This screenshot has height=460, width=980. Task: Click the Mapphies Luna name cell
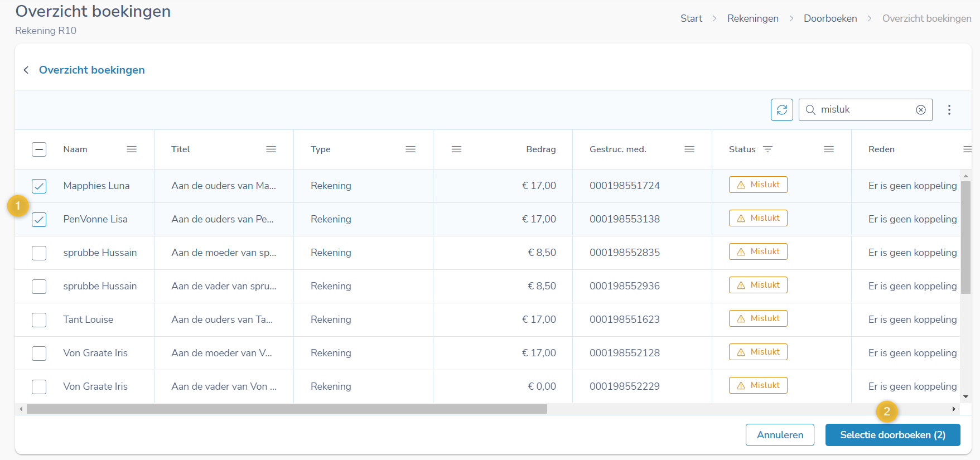[96, 186]
